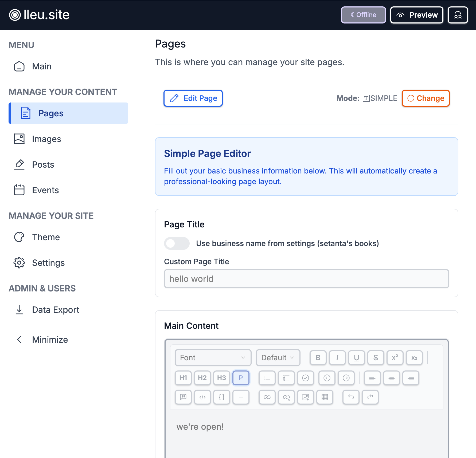This screenshot has width=476, height=458.
Task: Insert a blockquote in the editor
Action: point(183,397)
